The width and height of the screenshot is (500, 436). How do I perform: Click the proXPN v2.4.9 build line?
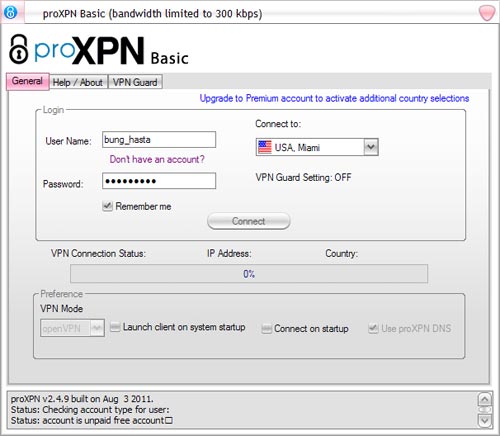[82, 399]
